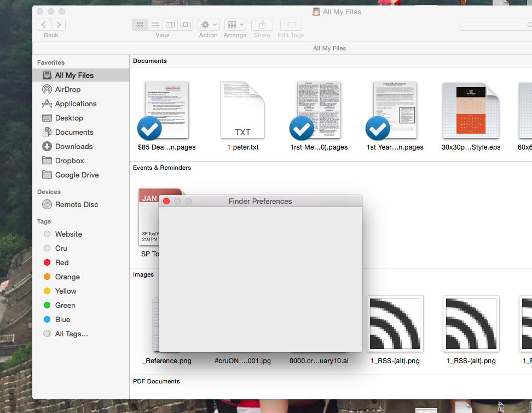Click the #cruON….001.jpg file name
This screenshot has height=413, width=532.
242,361
